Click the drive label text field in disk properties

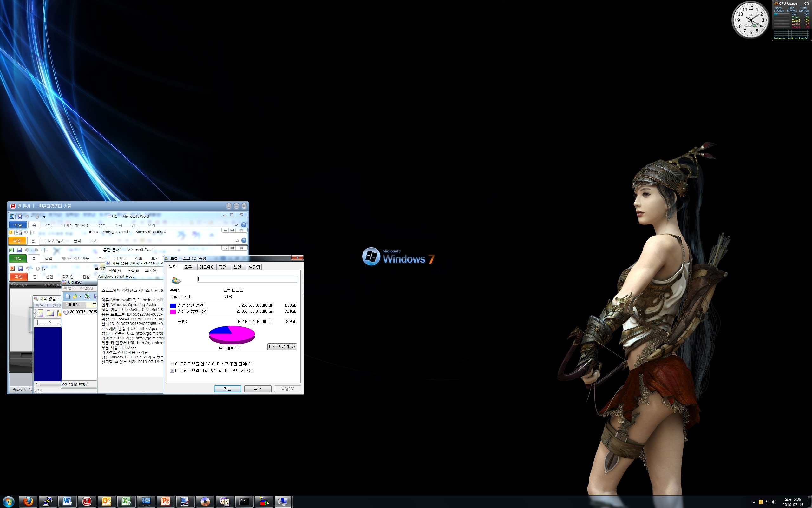coord(247,279)
